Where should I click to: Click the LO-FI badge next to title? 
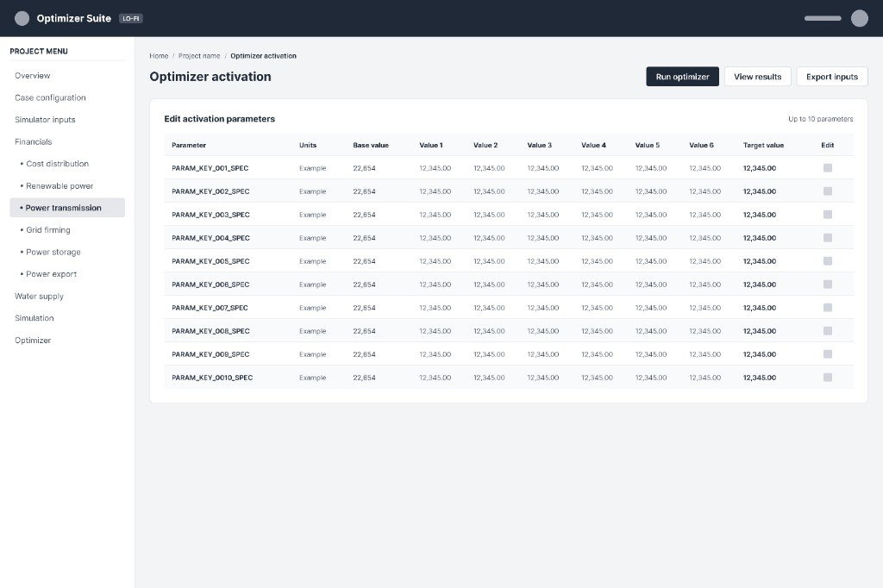(131, 19)
